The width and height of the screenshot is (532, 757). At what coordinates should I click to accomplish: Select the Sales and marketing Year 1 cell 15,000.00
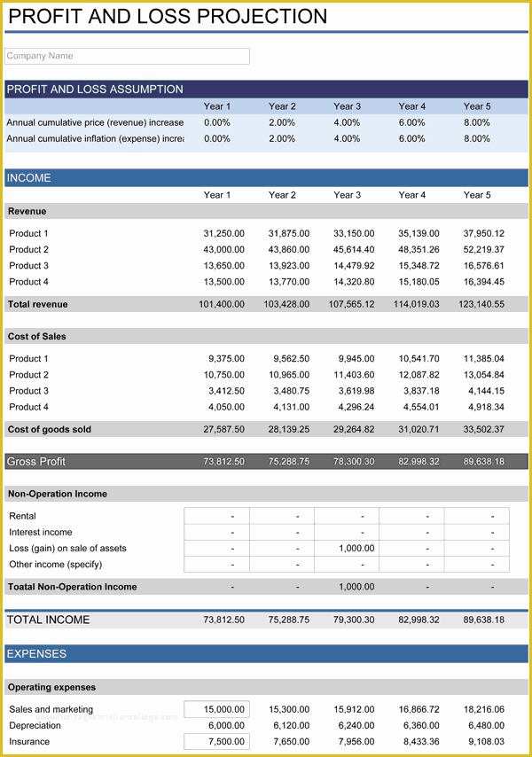(x=216, y=709)
